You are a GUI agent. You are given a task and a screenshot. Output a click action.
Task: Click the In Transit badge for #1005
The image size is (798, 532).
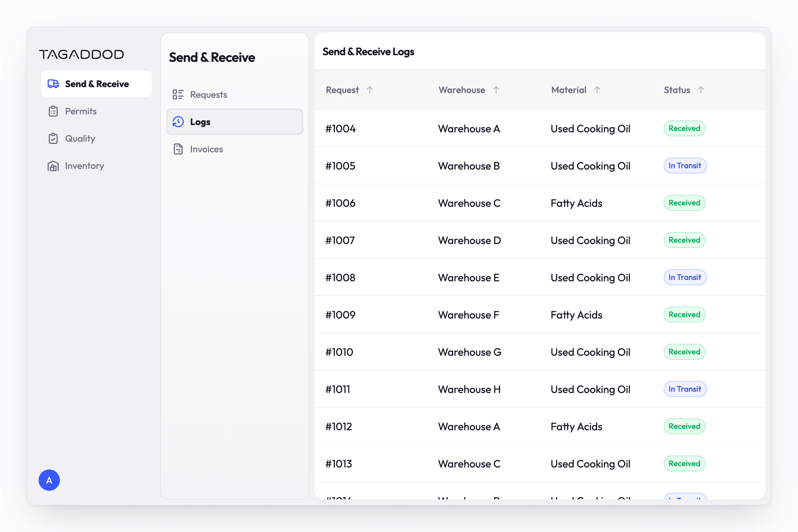(x=685, y=166)
